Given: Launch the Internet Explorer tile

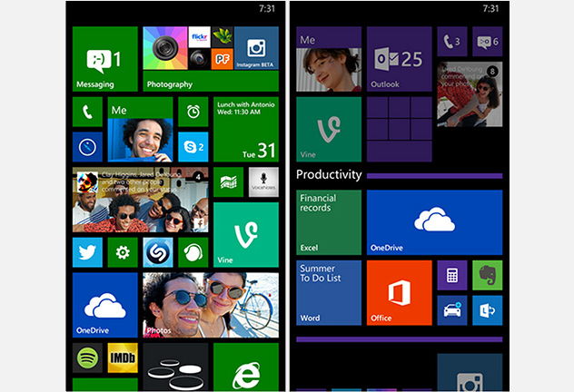Looking at the screenshot, I should 246,367.
